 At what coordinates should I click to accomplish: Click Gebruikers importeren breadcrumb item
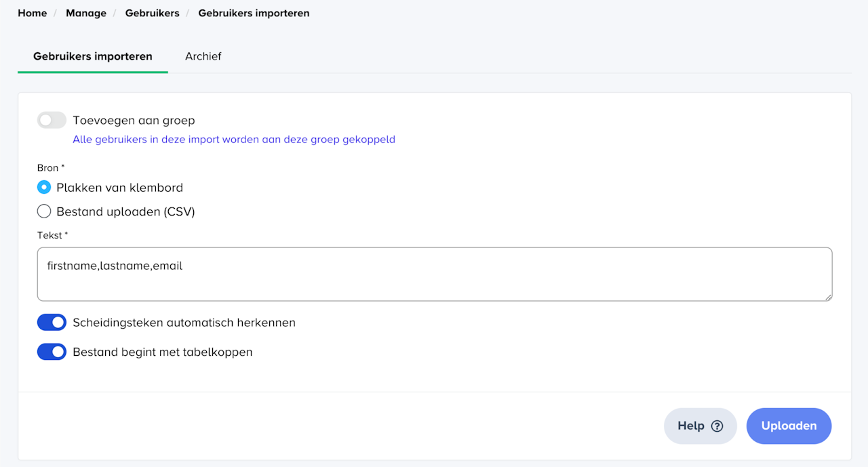click(254, 14)
